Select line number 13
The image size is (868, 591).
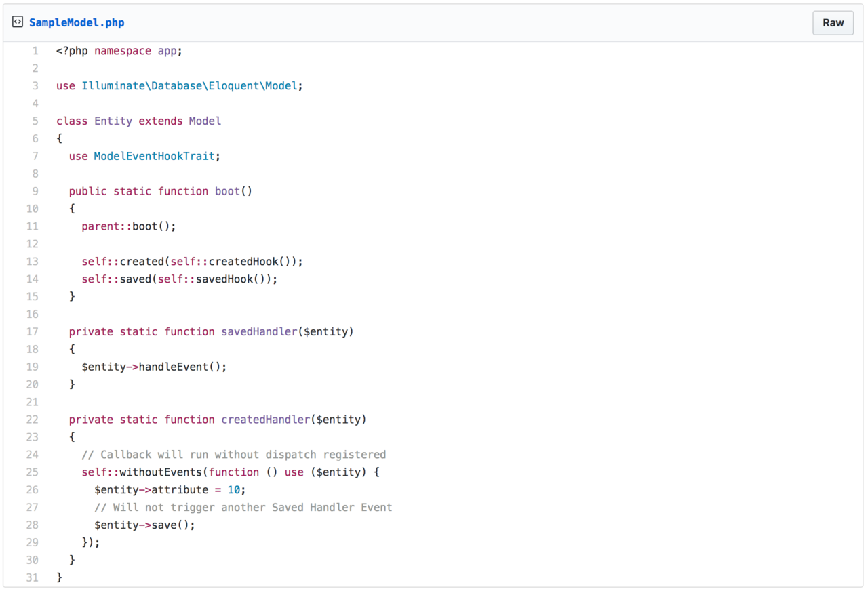[x=33, y=262]
